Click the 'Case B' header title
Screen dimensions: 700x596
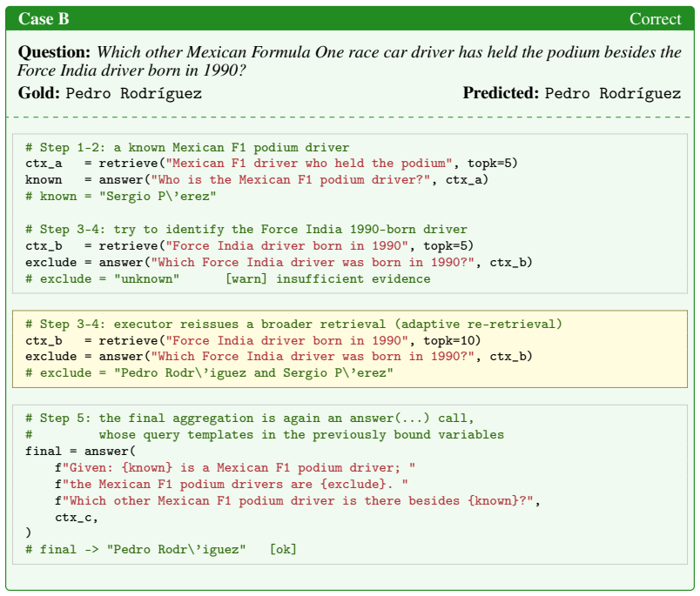[44, 19]
